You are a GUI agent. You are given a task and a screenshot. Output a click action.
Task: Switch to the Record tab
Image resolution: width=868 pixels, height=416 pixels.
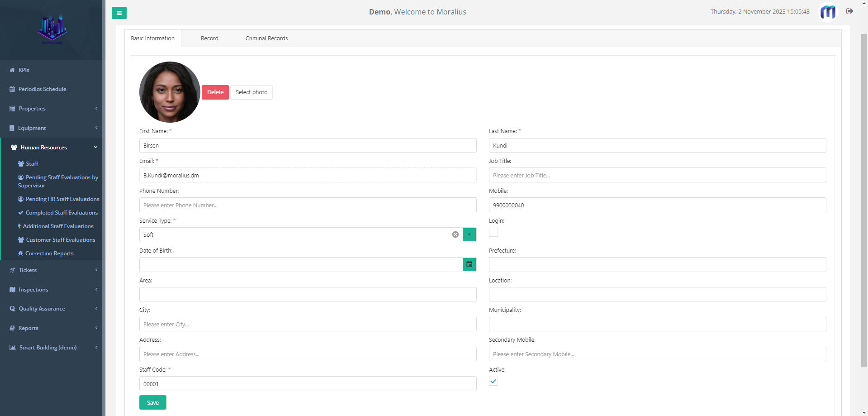click(209, 38)
